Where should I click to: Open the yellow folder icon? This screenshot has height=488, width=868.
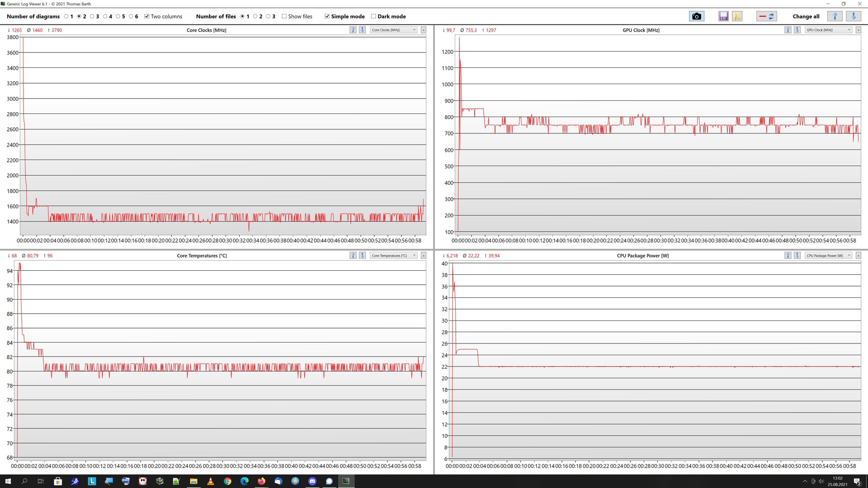click(737, 16)
